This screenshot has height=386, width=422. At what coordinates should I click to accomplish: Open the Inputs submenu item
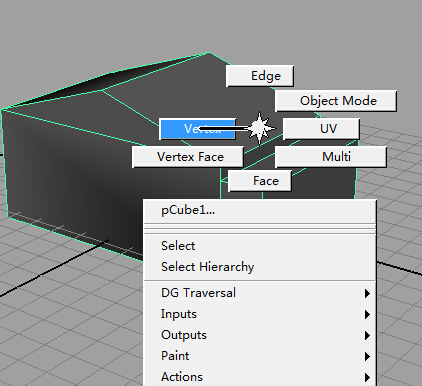click(x=260, y=314)
